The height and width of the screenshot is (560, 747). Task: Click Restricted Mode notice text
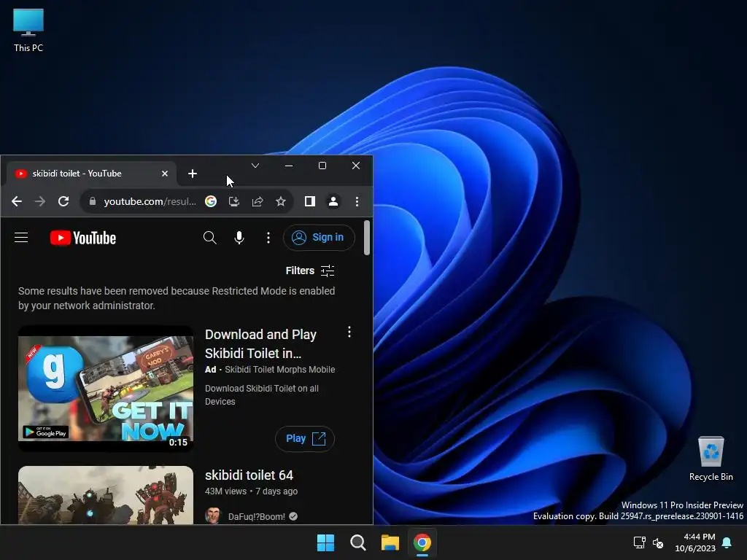point(177,298)
